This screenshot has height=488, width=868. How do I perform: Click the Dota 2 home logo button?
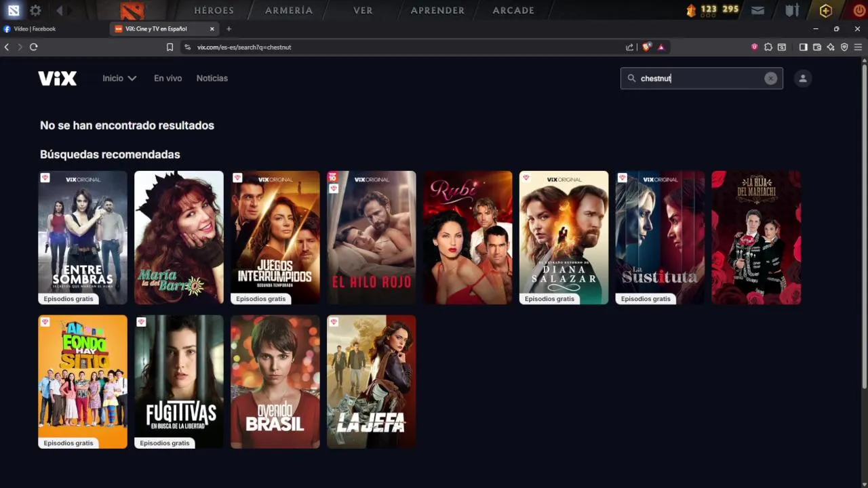133,10
